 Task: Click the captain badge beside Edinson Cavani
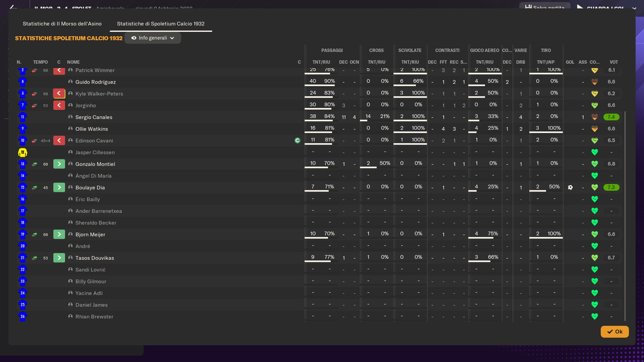click(297, 141)
